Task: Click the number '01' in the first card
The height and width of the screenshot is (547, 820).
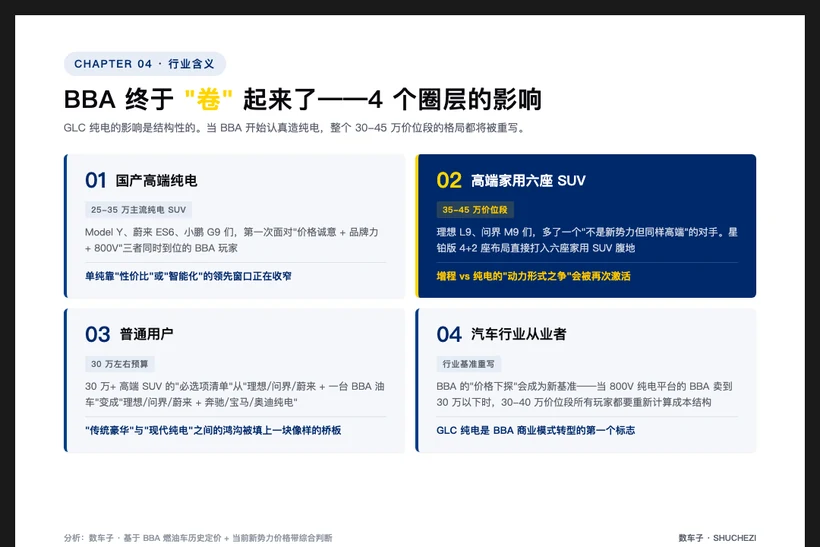Action: coord(96,180)
